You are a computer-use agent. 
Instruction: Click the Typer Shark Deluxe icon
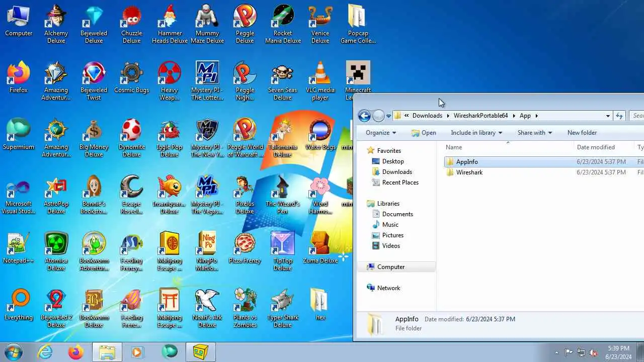coord(283,308)
